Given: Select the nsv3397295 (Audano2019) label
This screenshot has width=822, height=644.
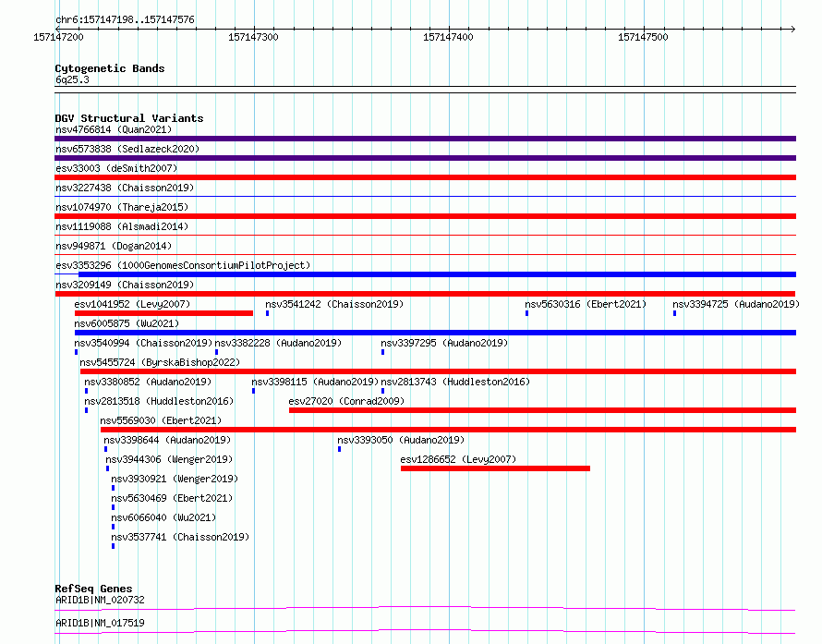Looking at the screenshot, I should coord(444,343).
